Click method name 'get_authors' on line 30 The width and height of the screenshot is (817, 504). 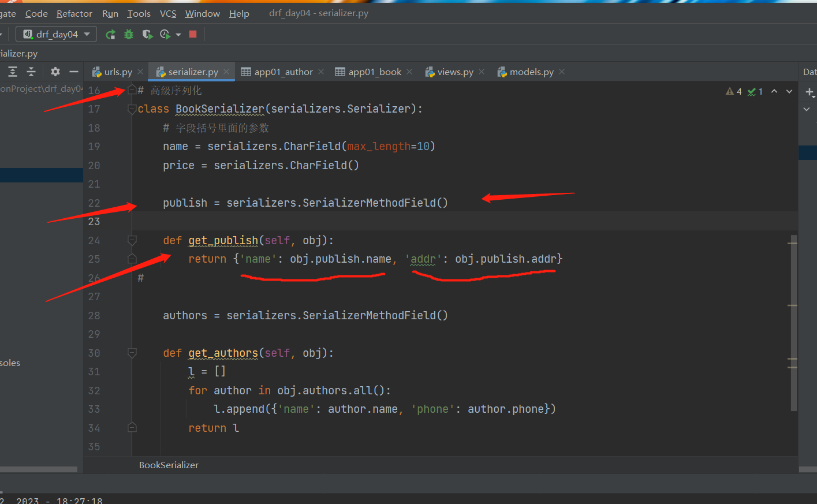[223, 353]
